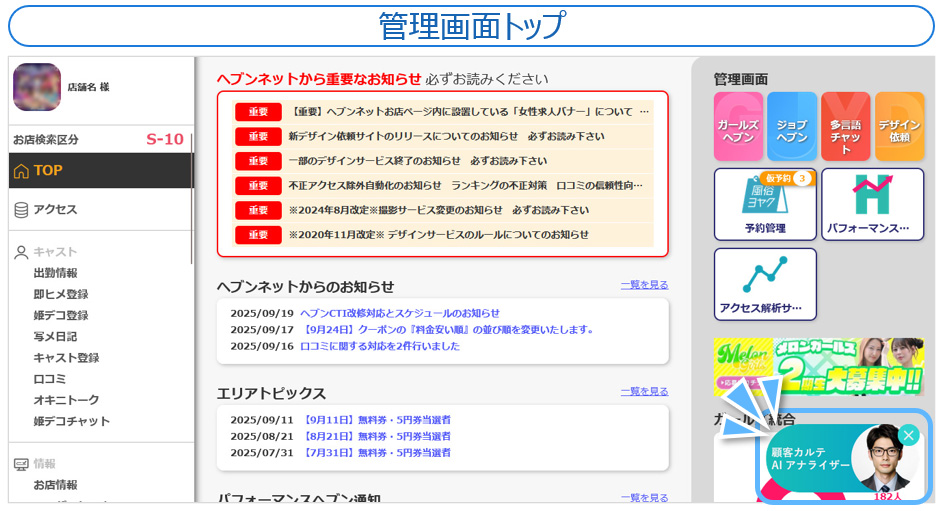Click 一覧を見る beside エリアトピックス
The image size is (944, 511).
click(644, 392)
